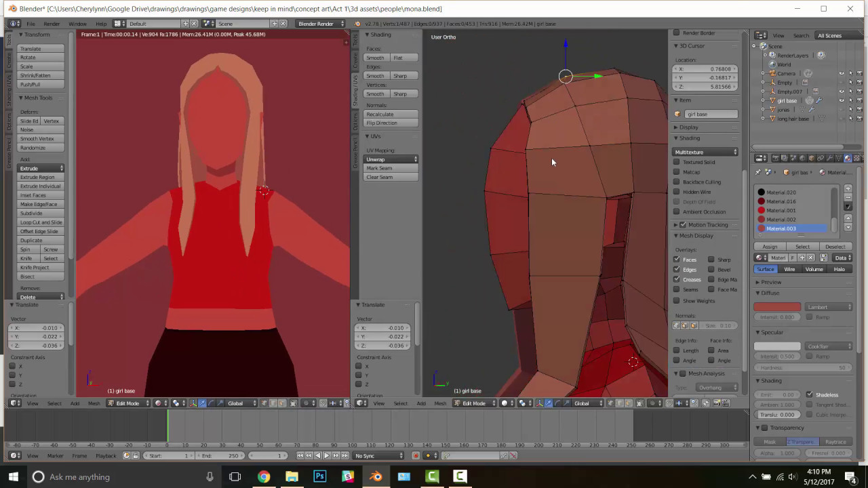Toggle the Faces overlay checkbox

[676, 260]
